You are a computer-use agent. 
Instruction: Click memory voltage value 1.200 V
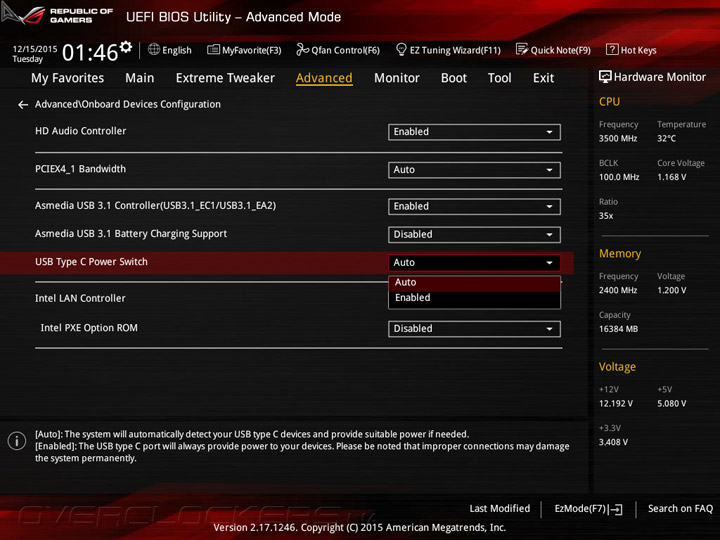[x=671, y=291]
